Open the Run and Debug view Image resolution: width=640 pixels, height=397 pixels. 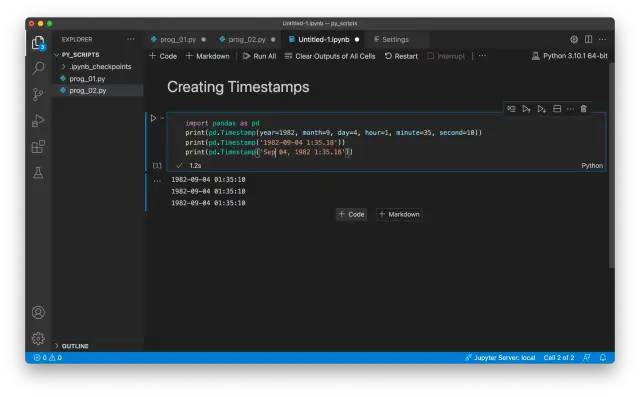[38, 120]
